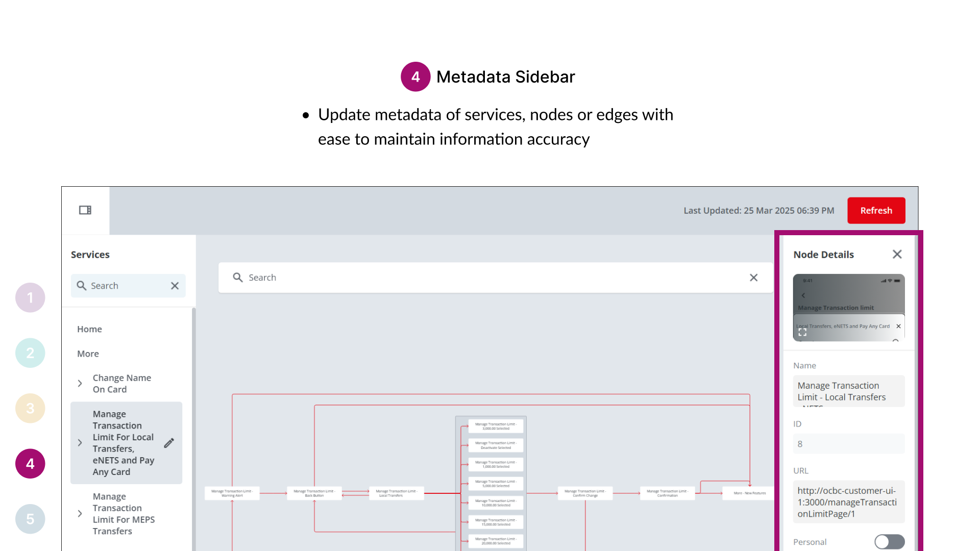Image resolution: width=980 pixels, height=551 pixels.
Task: Select More in Services list
Action: click(88, 354)
